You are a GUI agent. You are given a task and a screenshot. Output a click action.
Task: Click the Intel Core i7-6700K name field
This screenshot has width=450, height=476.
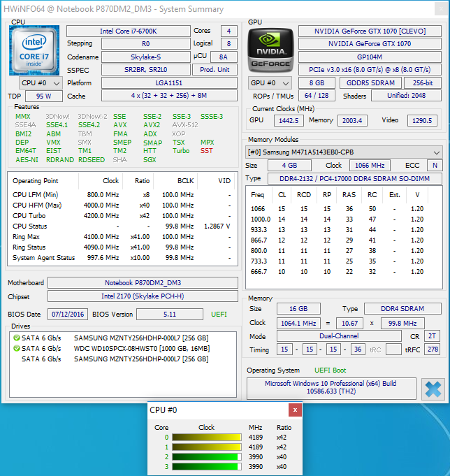(129, 31)
